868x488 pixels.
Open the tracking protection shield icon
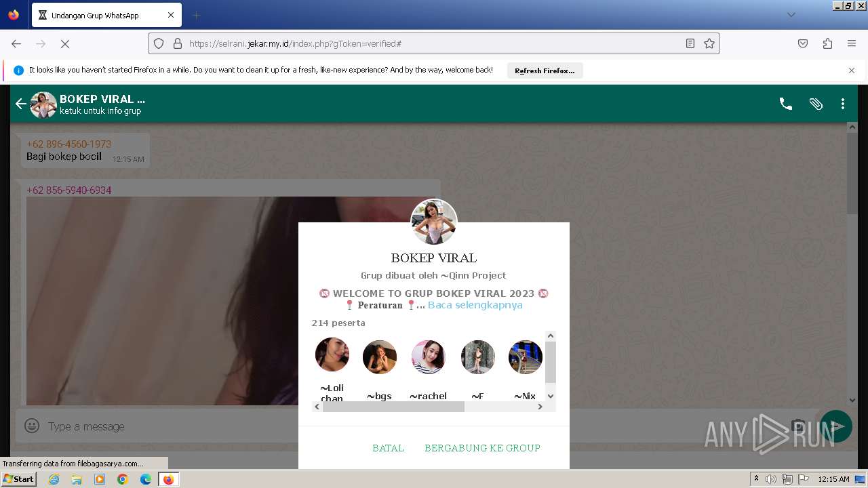159,43
